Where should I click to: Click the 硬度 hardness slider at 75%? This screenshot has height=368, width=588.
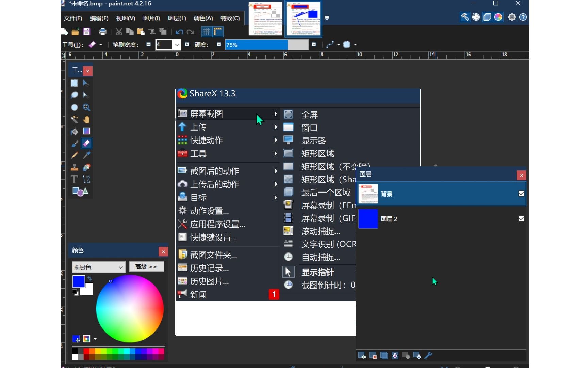[267, 45]
